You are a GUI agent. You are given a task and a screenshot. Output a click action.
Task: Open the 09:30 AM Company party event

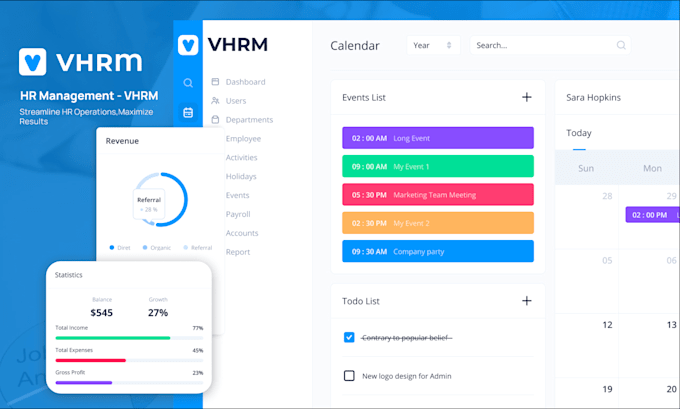point(438,251)
